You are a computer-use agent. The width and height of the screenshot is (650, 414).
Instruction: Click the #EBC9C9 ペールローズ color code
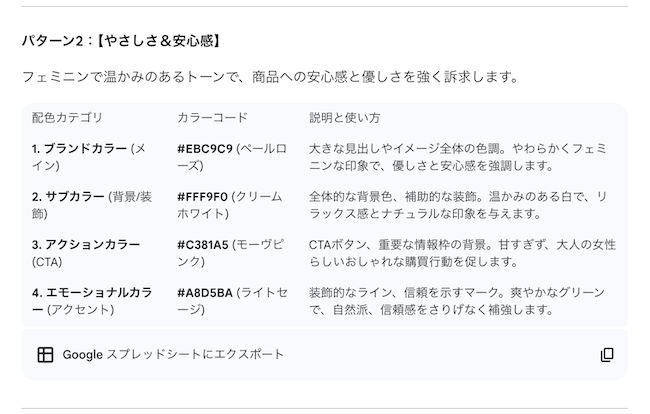click(232, 157)
